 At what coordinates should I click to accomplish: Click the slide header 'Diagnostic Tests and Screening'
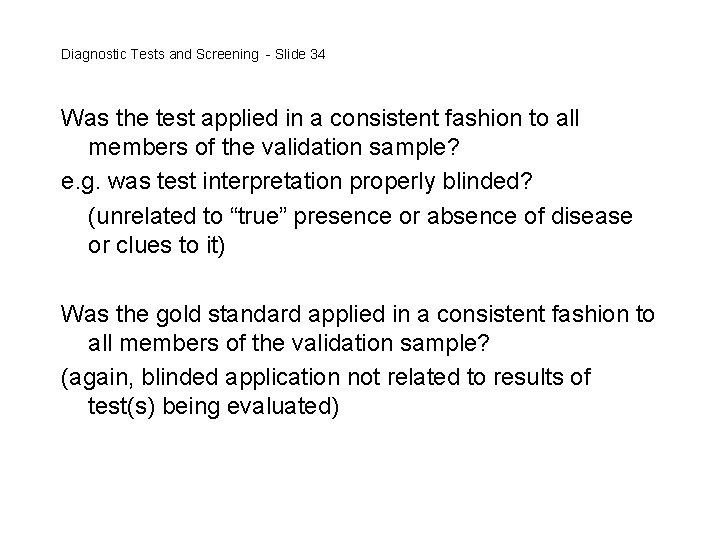tap(160, 55)
